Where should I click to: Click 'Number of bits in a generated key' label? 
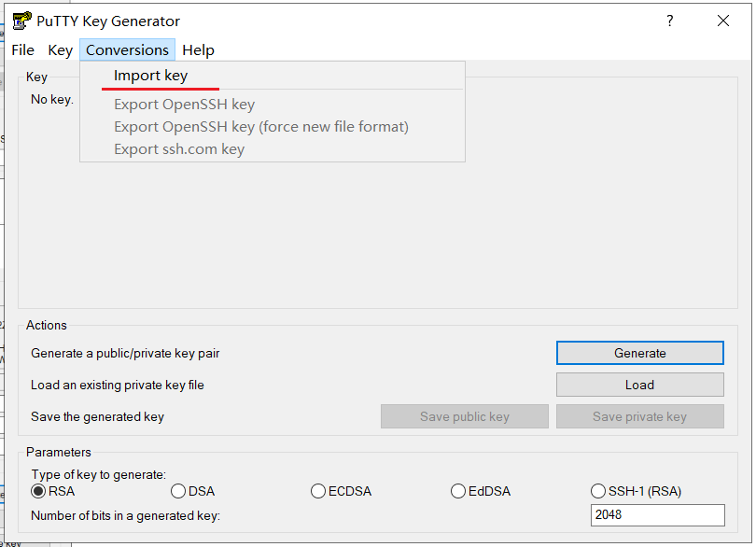coord(125,515)
